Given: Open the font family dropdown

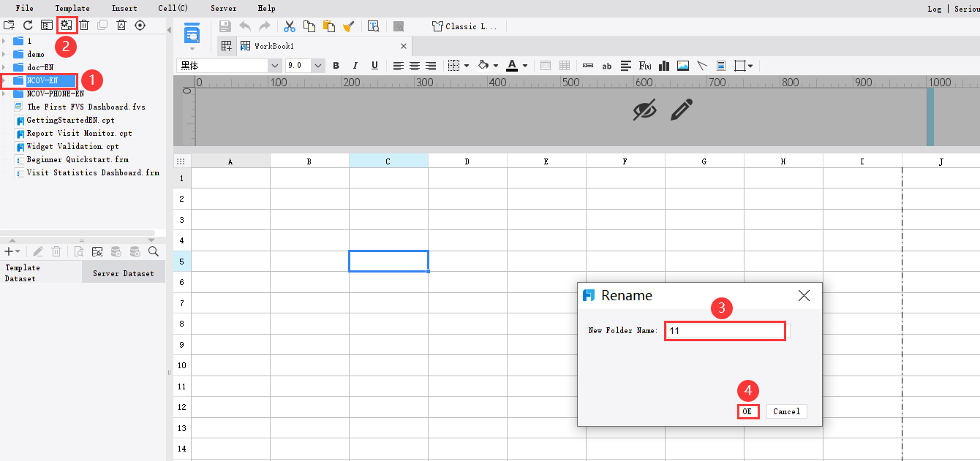Looking at the screenshot, I should coord(274,65).
